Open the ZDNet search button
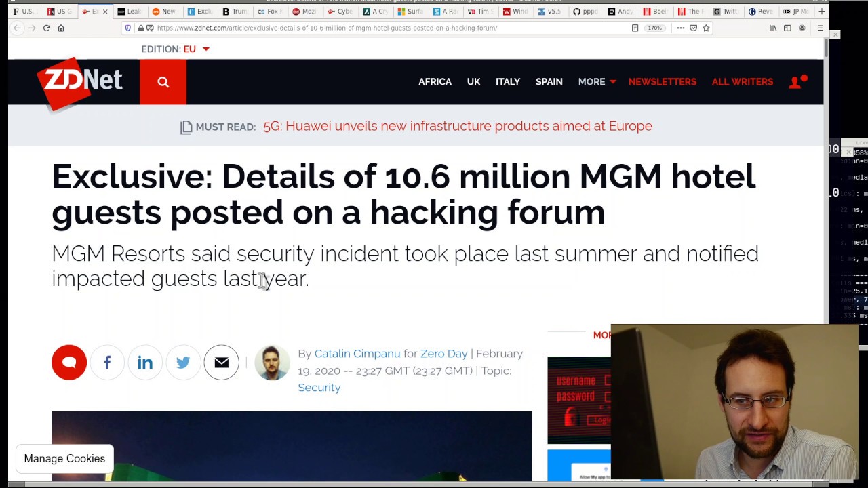This screenshot has width=868, height=488. pos(163,82)
